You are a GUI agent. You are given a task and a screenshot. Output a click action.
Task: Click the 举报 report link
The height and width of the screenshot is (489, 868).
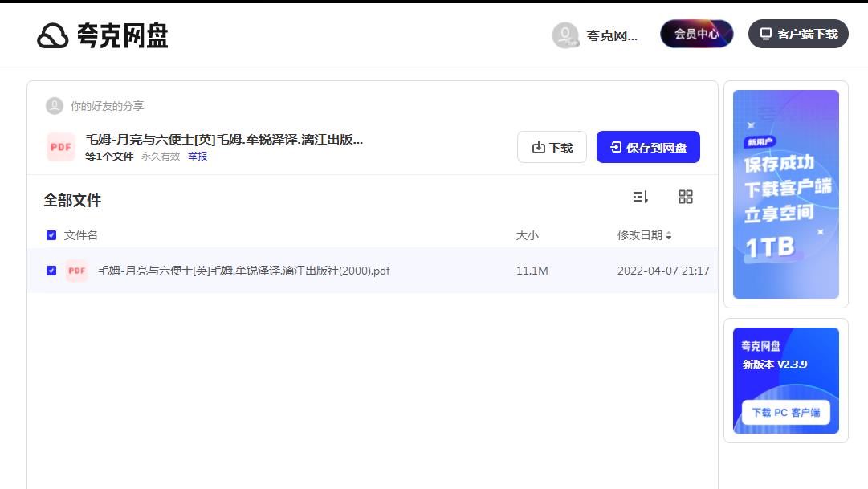198,157
